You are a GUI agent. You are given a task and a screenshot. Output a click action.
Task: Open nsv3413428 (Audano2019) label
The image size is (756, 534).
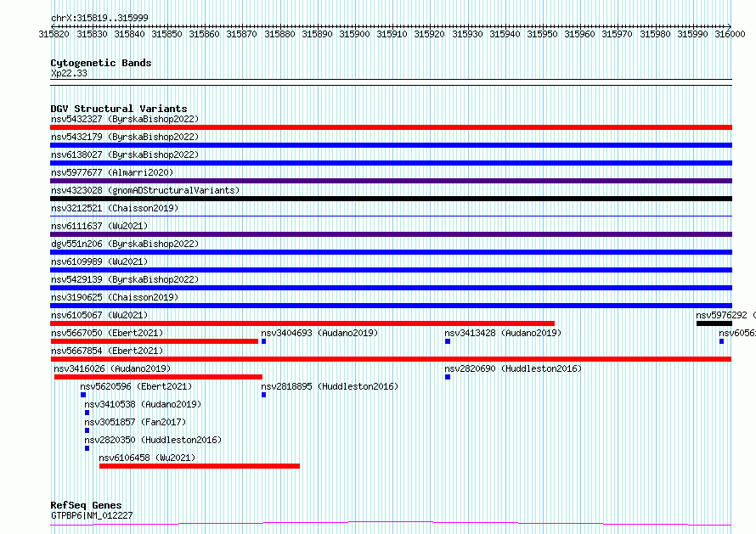tap(503, 333)
